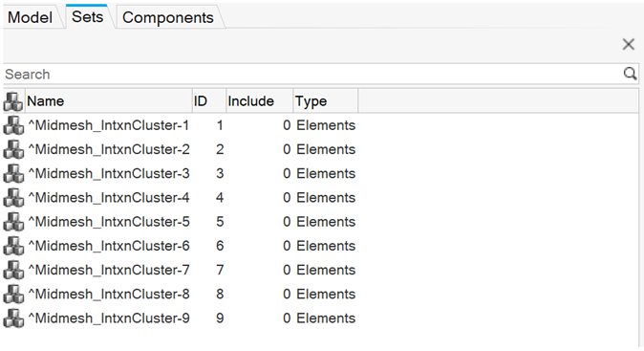Click the set icon beside ^Midmesh_IntxnCluster-7

(x=13, y=270)
